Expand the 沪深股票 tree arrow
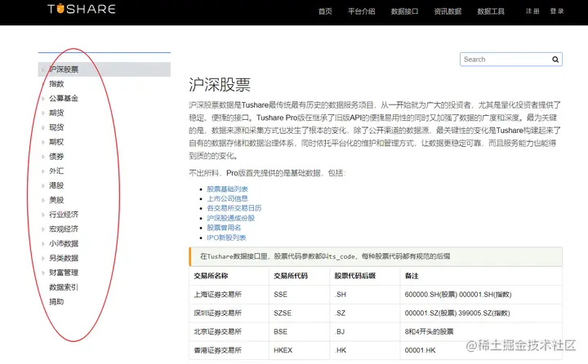This screenshot has width=588, height=364. coord(43,69)
